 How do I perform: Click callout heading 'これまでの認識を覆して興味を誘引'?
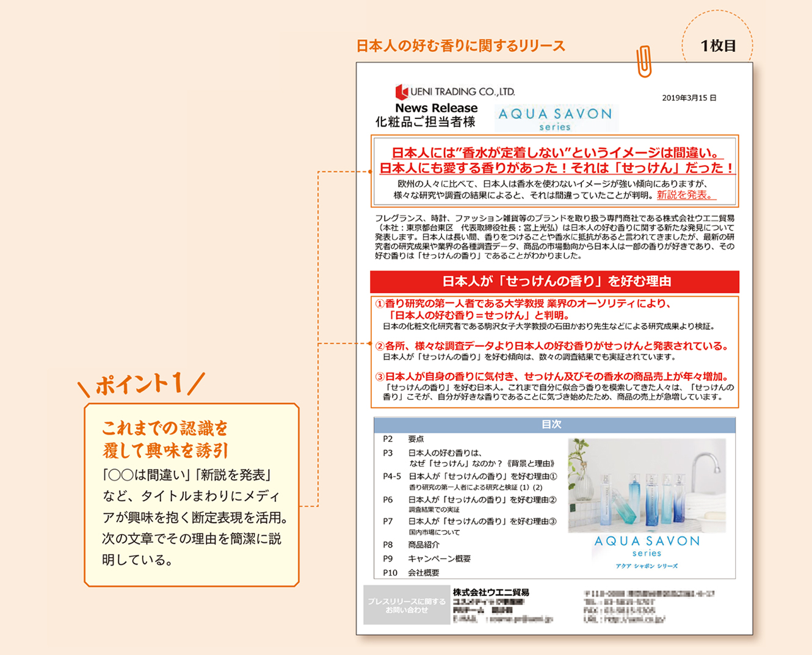pyautogui.click(x=165, y=440)
